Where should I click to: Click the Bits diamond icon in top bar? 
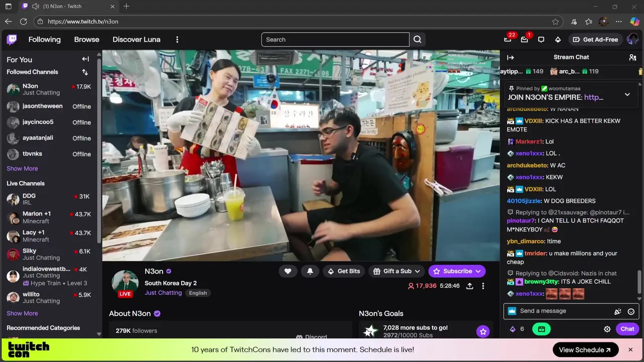click(557, 39)
